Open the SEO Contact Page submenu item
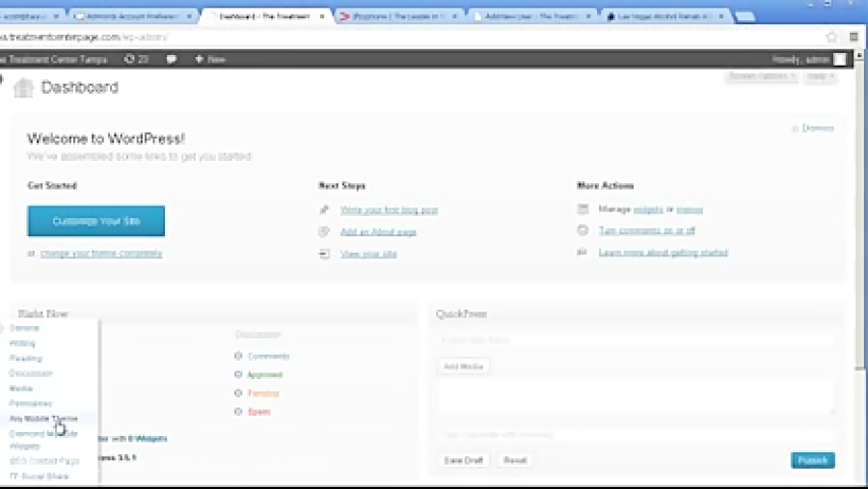This screenshot has height=489, width=868. click(44, 461)
